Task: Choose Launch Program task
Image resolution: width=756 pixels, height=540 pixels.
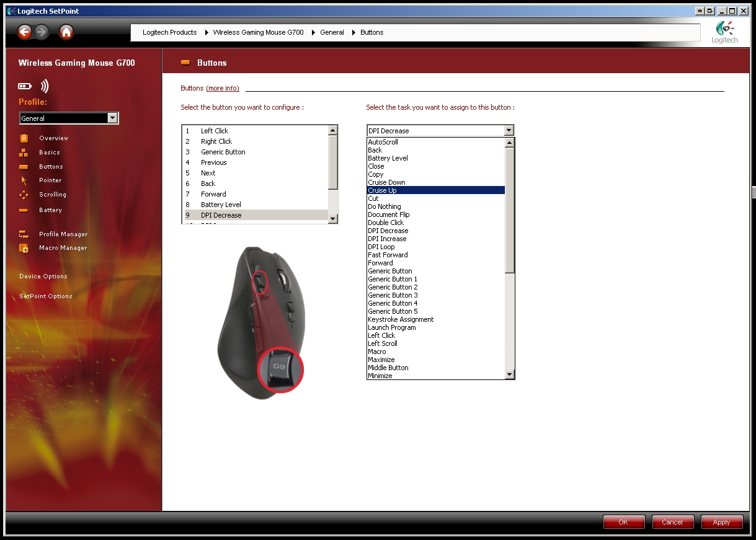Action: pyautogui.click(x=436, y=327)
